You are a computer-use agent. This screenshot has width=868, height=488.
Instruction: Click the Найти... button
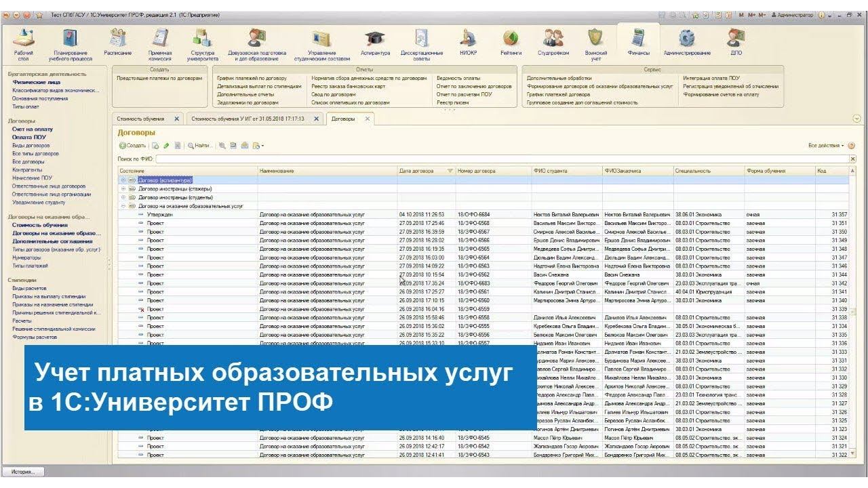pyautogui.click(x=200, y=146)
